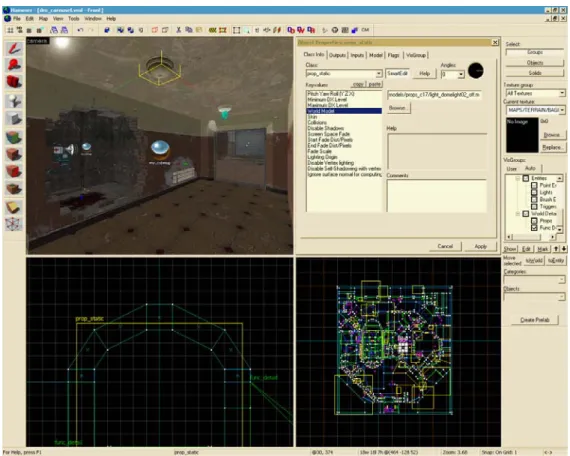The height and width of the screenshot is (456, 570).
Task: Switch to the VisGroup tab
Action: [416, 55]
